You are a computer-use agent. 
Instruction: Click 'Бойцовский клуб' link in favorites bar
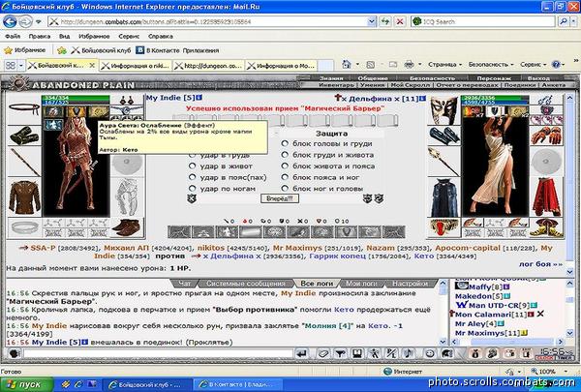[x=101, y=50]
